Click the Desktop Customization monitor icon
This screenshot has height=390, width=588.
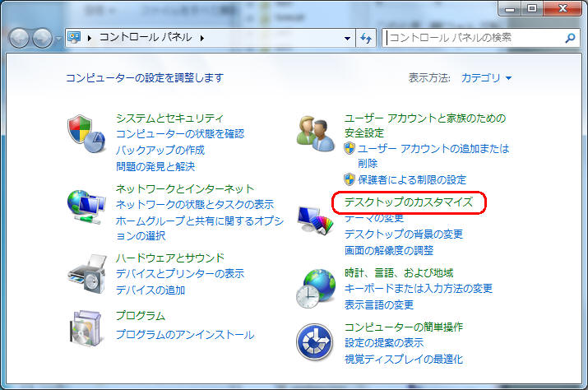(316, 220)
